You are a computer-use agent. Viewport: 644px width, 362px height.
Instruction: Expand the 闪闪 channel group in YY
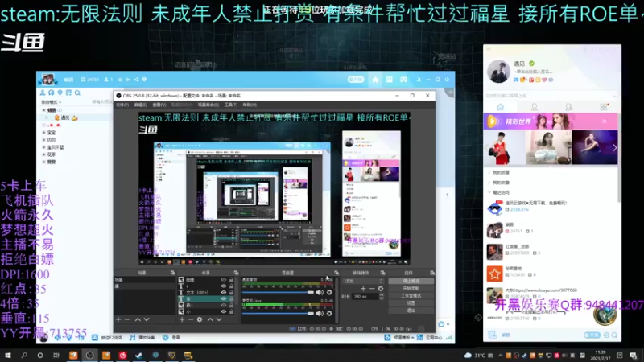point(44,140)
